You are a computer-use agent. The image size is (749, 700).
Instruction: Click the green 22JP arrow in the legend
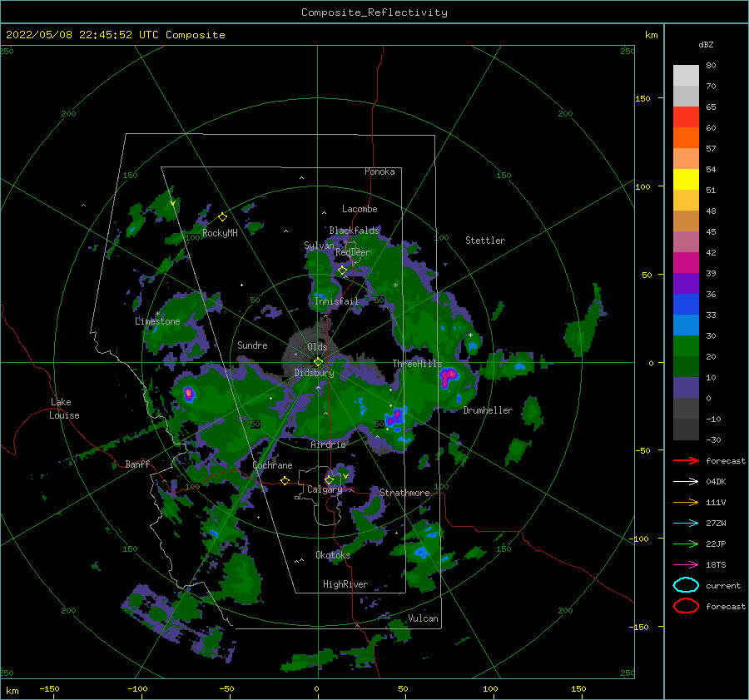point(686,544)
